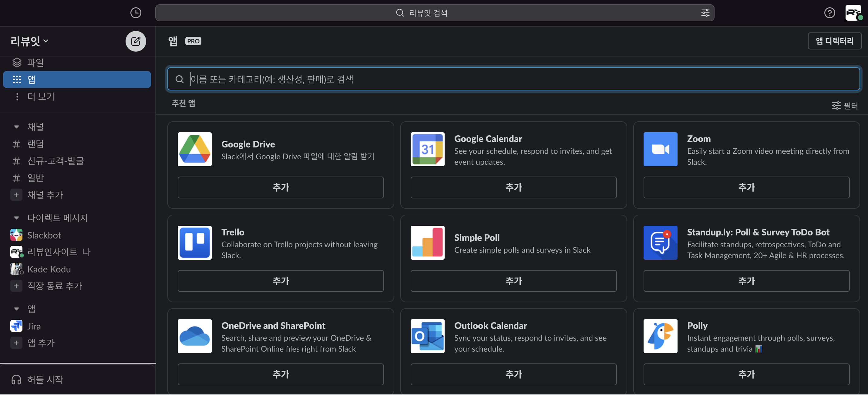
Task: Open search filter options icon in top bar
Action: tap(705, 13)
